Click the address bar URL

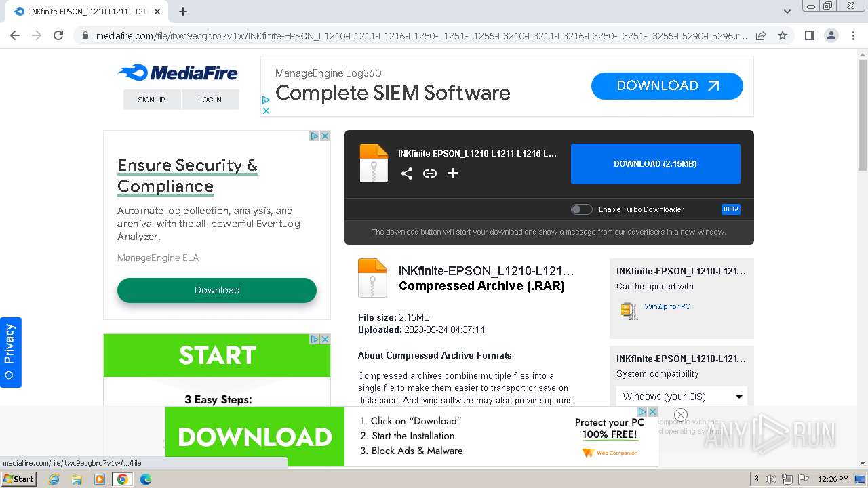tap(422, 35)
